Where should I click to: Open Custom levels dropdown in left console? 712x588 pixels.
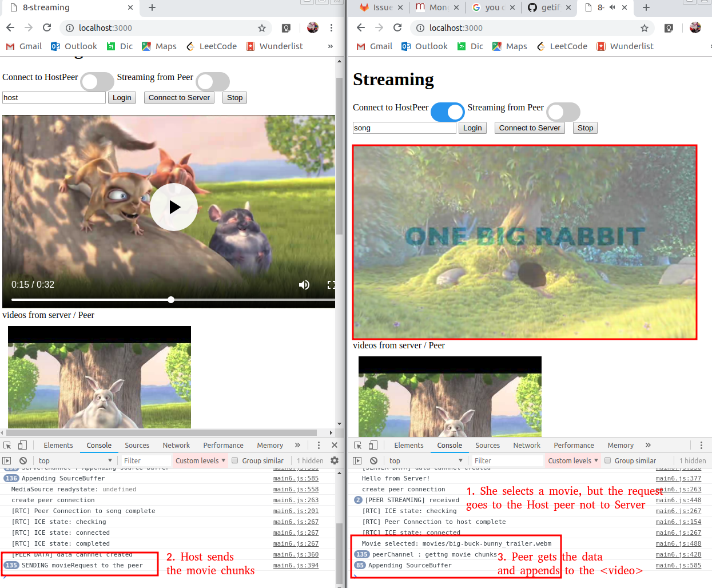pos(200,460)
